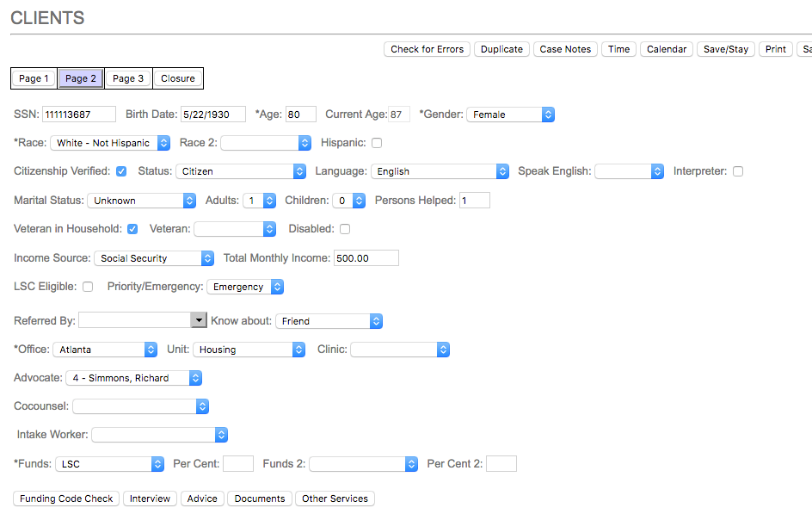This screenshot has width=812, height=514.
Task: Open the Closure tab
Action: [x=178, y=78]
